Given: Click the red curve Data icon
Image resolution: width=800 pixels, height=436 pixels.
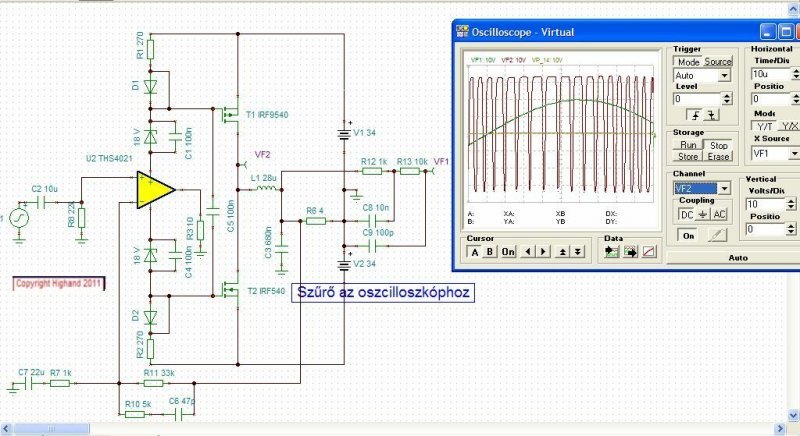Looking at the screenshot, I should [648, 251].
